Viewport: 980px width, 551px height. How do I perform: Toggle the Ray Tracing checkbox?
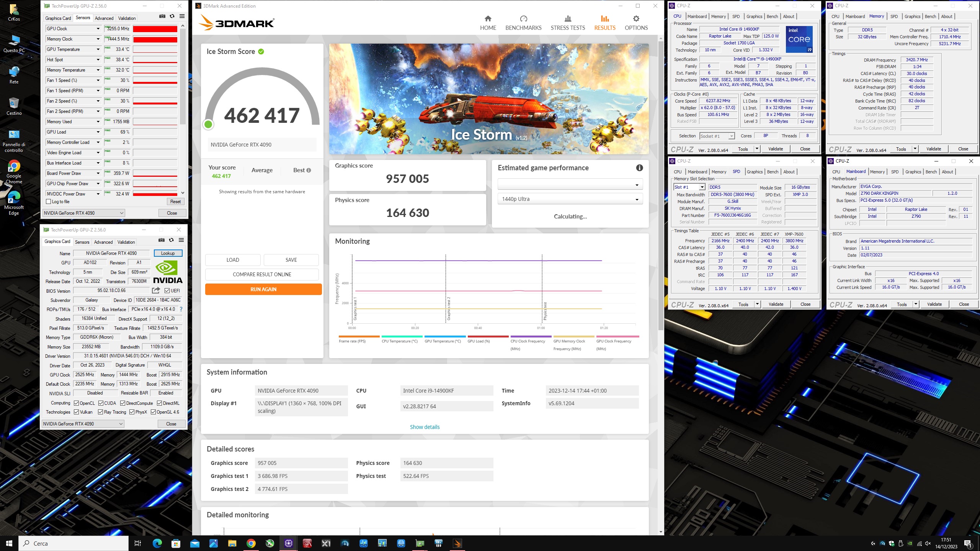point(100,412)
